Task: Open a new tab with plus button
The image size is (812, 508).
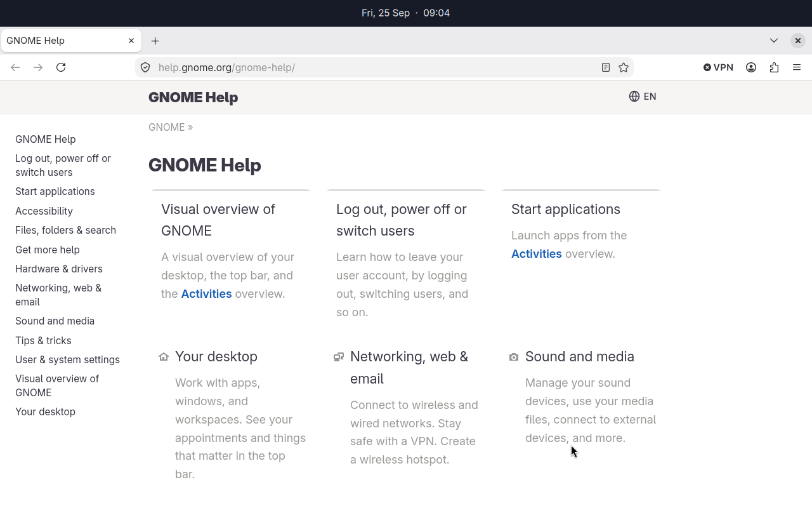Action: 155,41
